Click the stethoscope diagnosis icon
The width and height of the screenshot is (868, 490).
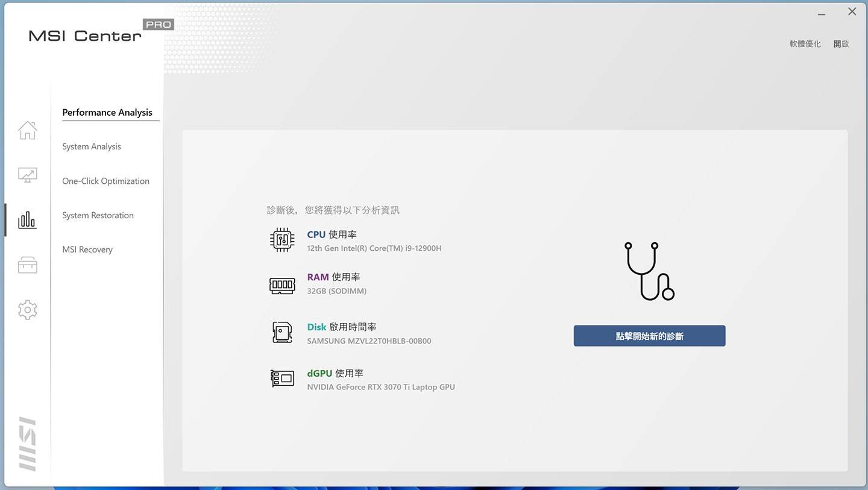coord(649,271)
